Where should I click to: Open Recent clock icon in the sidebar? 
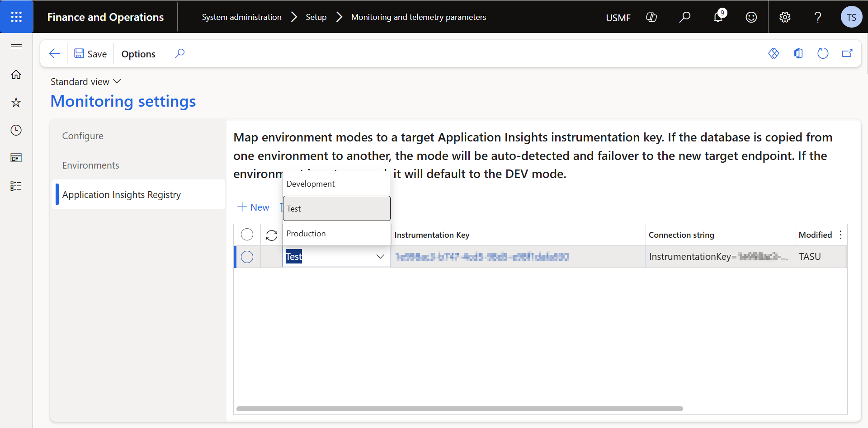[x=16, y=130]
